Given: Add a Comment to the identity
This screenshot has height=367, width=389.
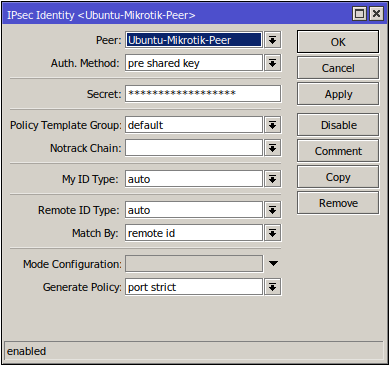Looking at the screenshot, I should [338, 151].
